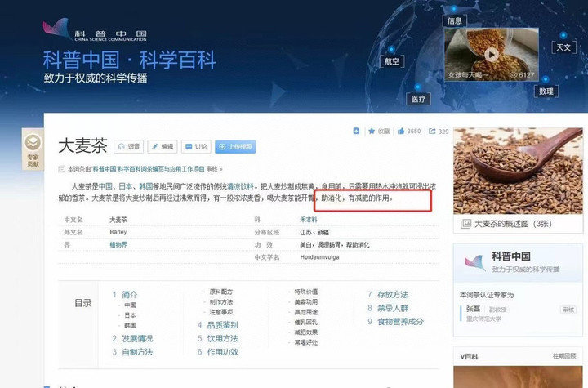Jump to the 减肥效果 subsection
The image size is (588, 388).
click(306, 332)
